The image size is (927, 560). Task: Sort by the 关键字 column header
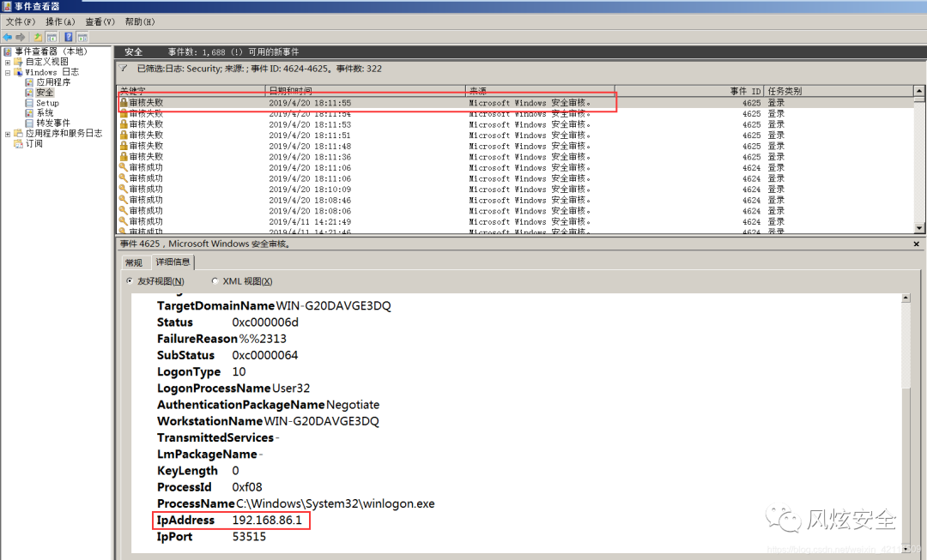pyautogui.click(x=191, y=91)
